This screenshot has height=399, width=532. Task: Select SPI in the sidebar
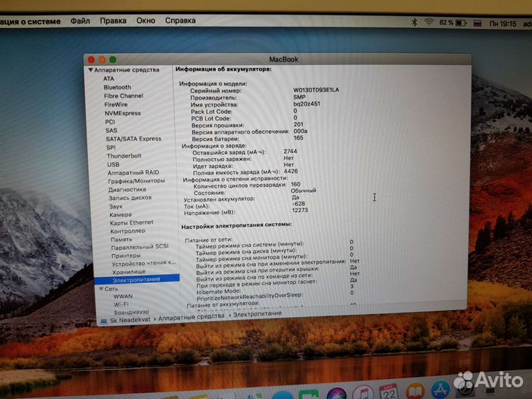pos(111,148)
